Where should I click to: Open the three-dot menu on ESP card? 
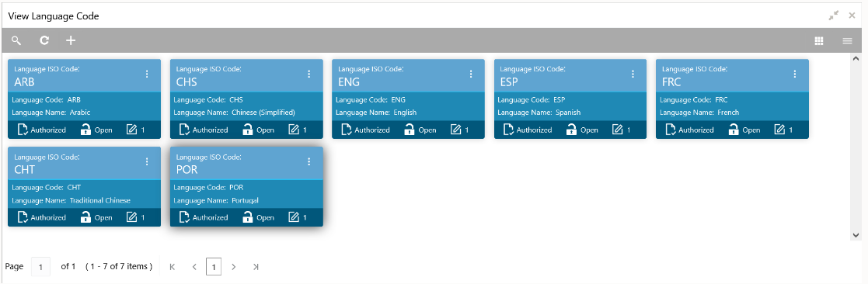click(x=633, y=74)
